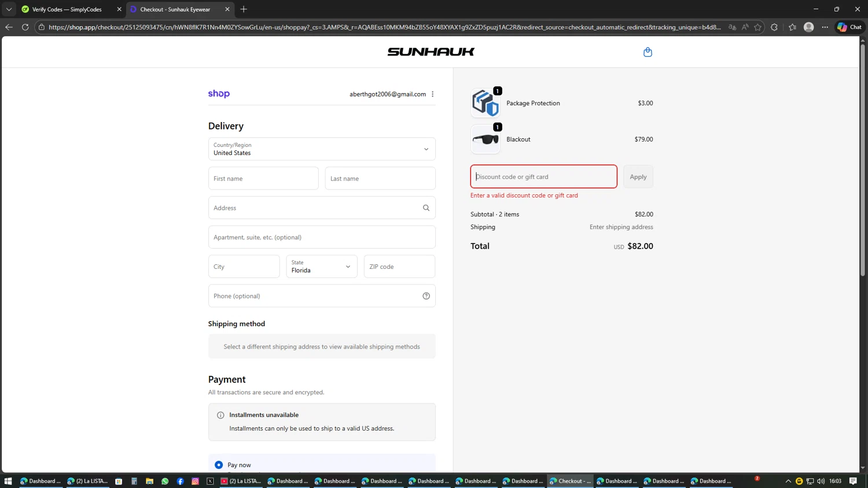Open the account options menu beside the email
Viewport: 868px width, 488px height.
(432, 94)
